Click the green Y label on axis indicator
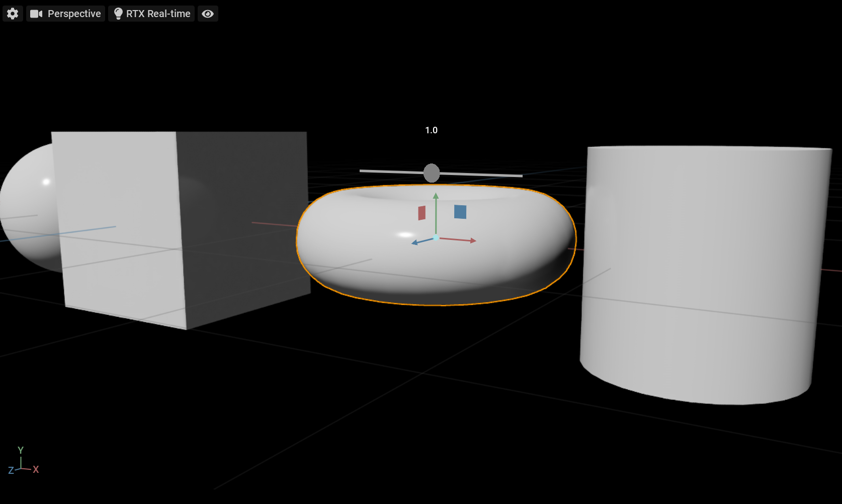The height and width of the screenshot is (504, 842). coord(21,450)
